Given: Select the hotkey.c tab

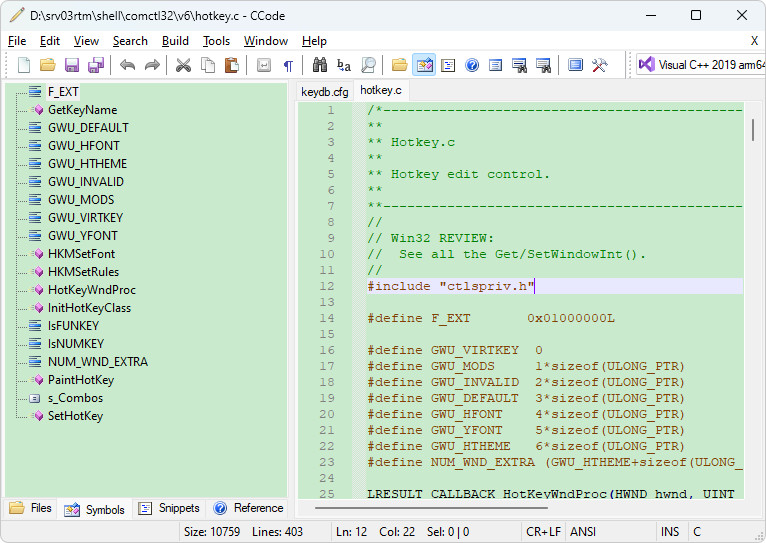Looking at the screenshot, I should point(381,90).
